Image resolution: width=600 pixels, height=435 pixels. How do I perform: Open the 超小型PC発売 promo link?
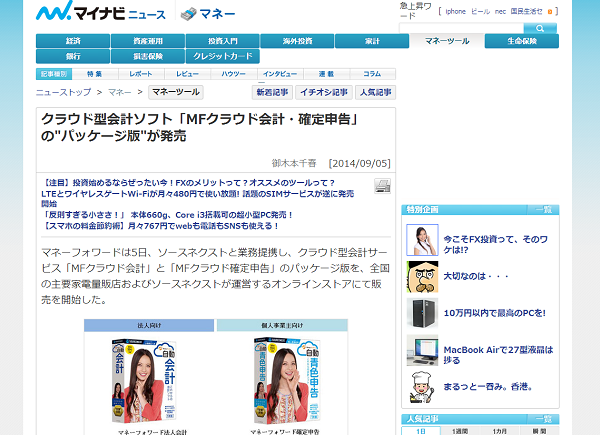pyautogui.click(x=168, y=215)
